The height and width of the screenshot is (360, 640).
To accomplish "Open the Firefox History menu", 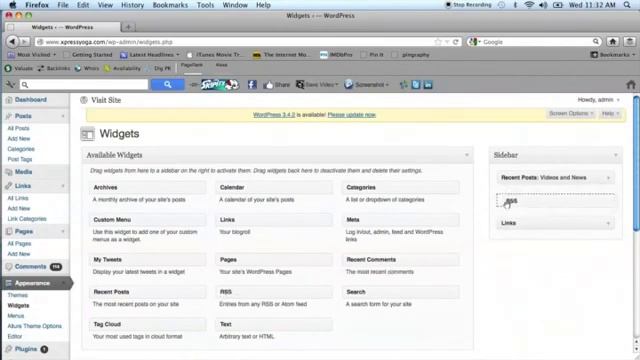I will [x=132, y=5].
